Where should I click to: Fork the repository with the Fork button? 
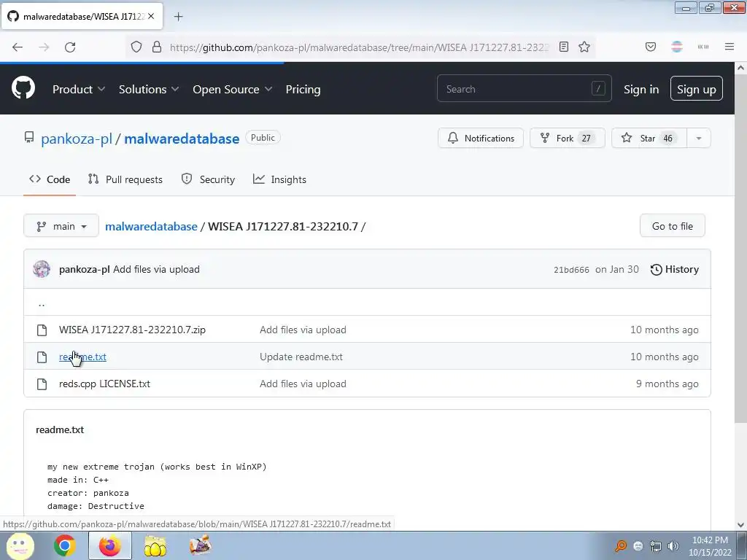click(568, 138)
